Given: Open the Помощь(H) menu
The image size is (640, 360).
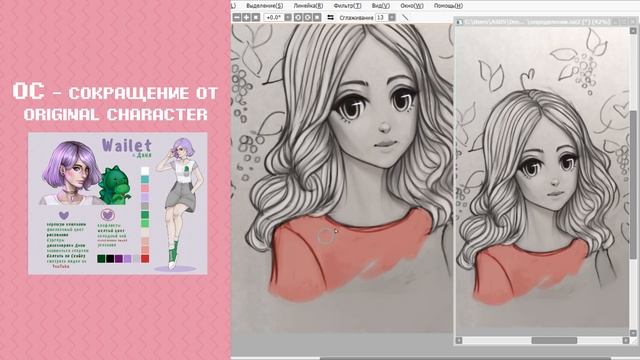Looking at the screenshot, I should point(448,6).
